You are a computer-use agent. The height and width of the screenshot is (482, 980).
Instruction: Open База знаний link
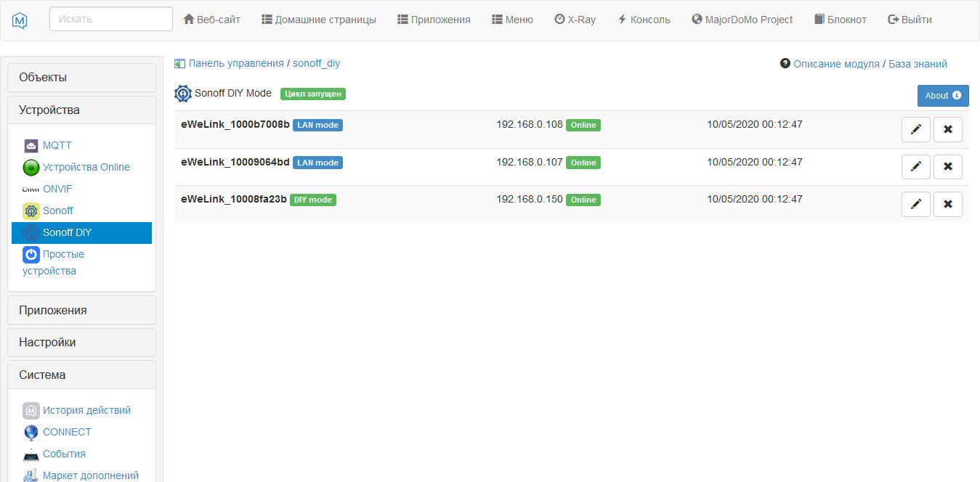click(918, 64)
